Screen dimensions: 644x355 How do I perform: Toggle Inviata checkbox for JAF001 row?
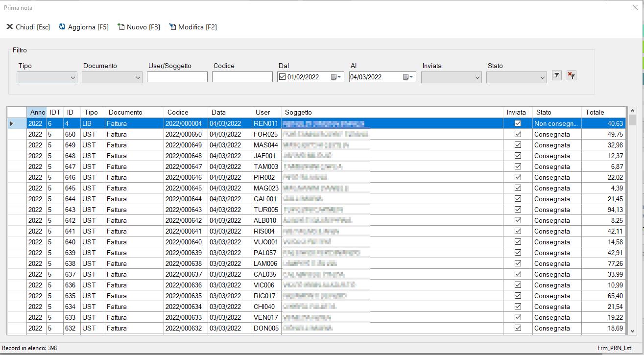pyautogui.click(x=518, y=156)
